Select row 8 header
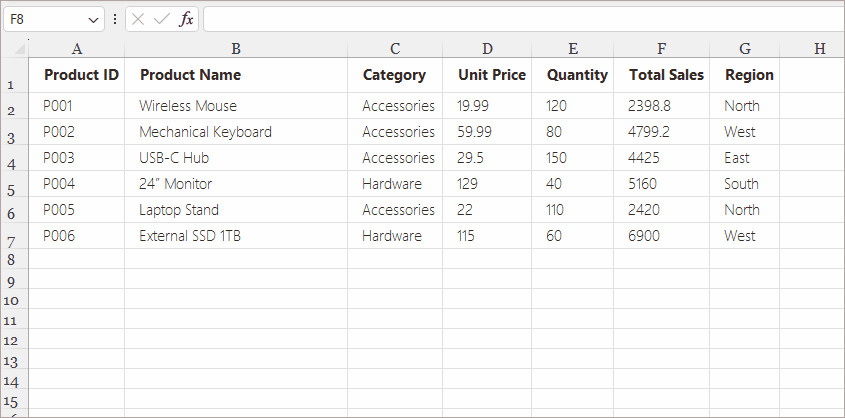Viewport: 845px width, 418px height. (14, 259)
